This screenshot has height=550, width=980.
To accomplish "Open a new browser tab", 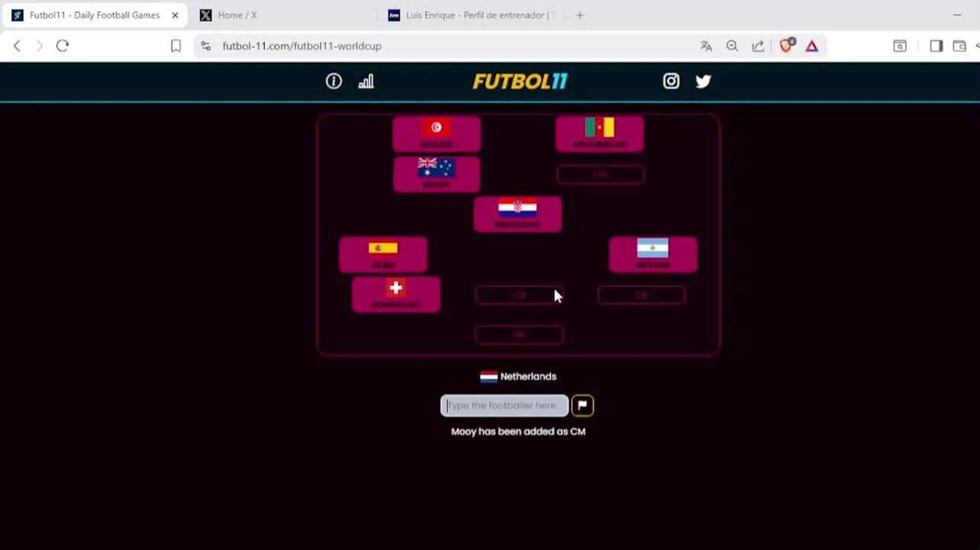I will point(580,15).
